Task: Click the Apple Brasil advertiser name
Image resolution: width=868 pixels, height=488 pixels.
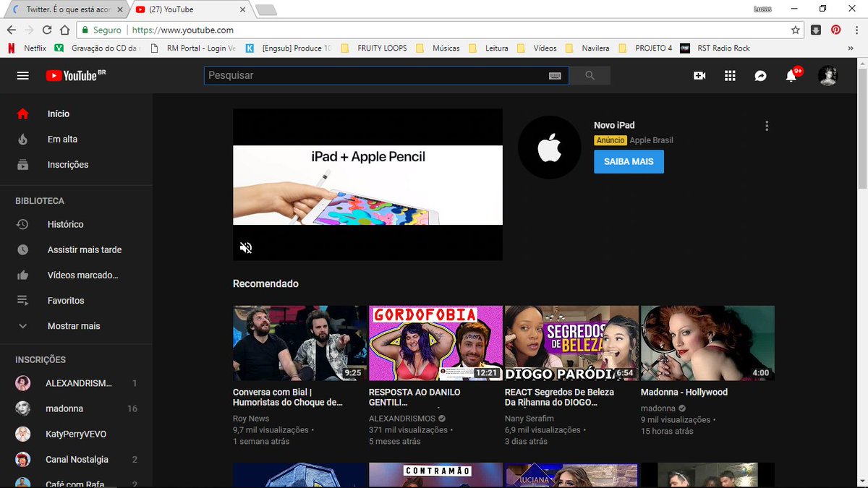Action: coord(651,140)
